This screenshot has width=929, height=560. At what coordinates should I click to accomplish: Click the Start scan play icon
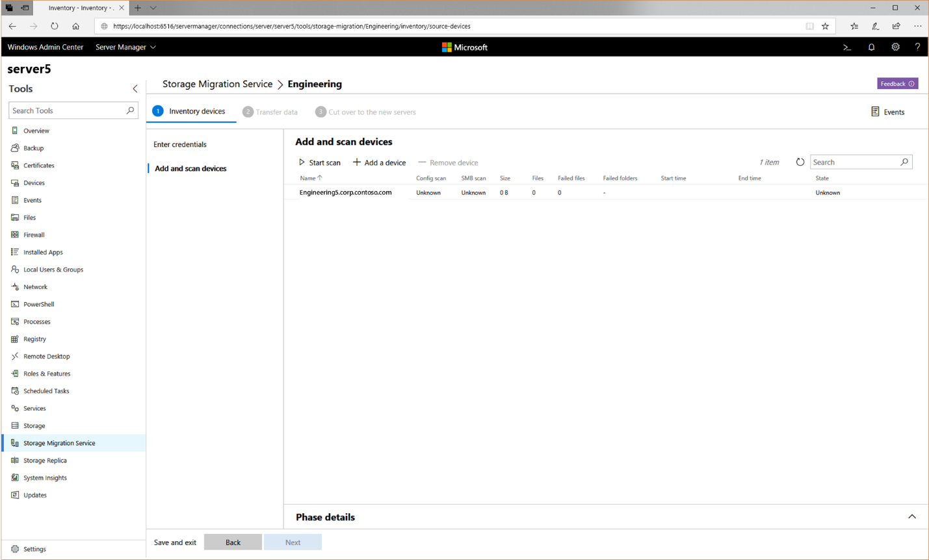[302, 162]
